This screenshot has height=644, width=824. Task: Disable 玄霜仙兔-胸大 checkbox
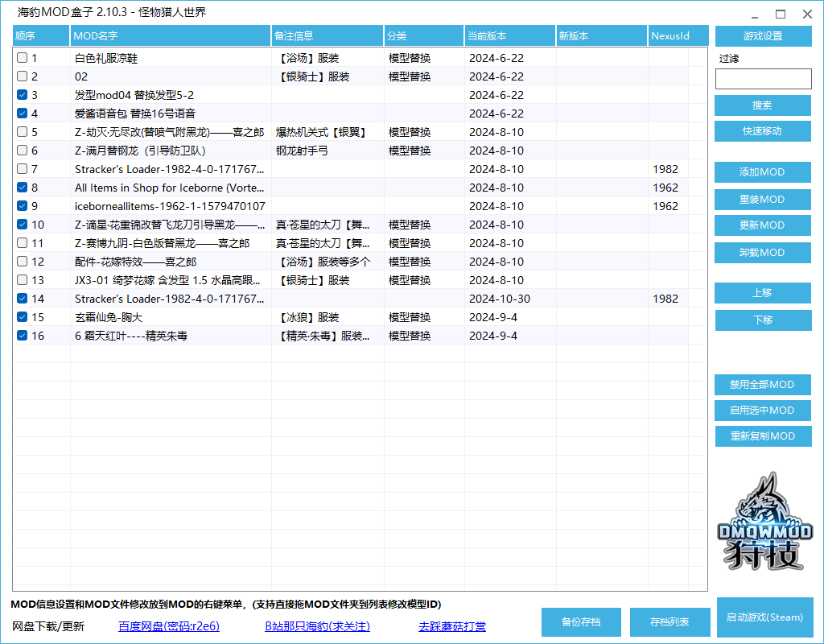pyautogui.click(x=22, y=317)
